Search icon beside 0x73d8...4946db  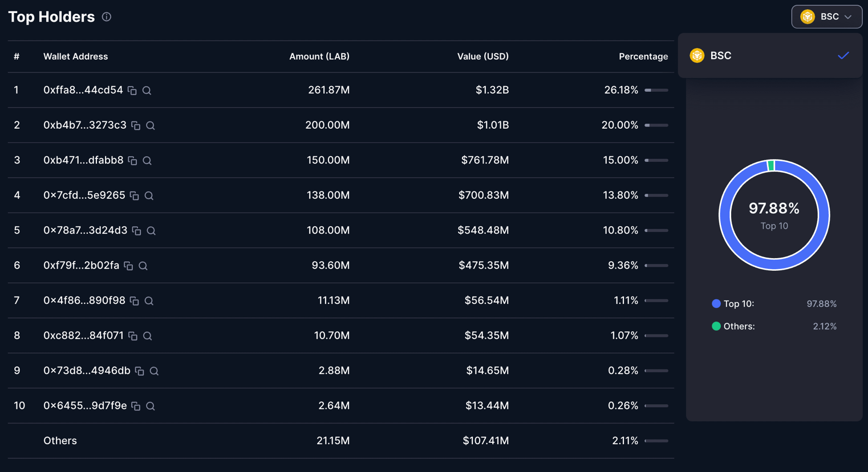click(x=154, y=371)
